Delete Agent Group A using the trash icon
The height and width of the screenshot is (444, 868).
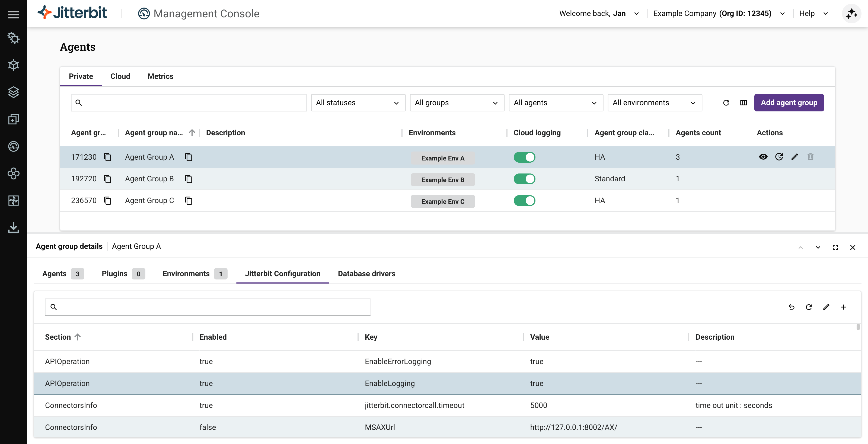pos(811,157)
